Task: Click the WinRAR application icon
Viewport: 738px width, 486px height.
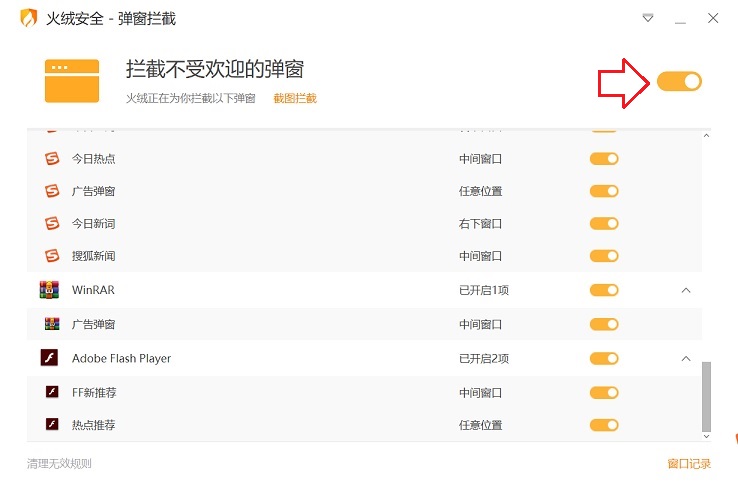Action: 49,290
